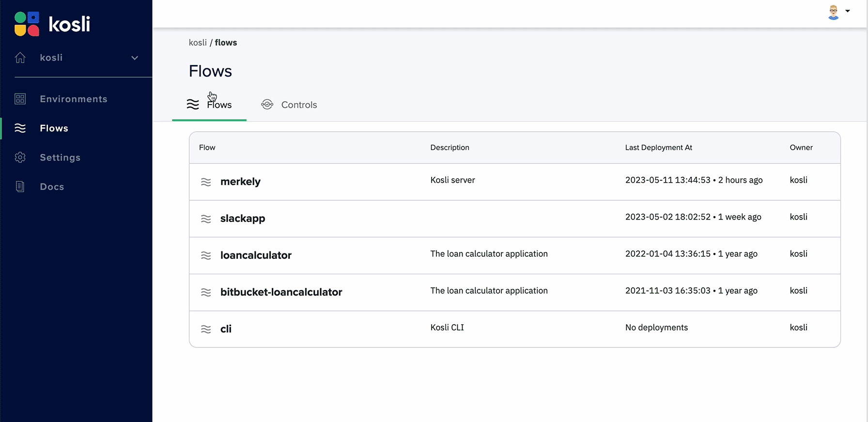Open the user menu dropdown arrow

[848, 11]
